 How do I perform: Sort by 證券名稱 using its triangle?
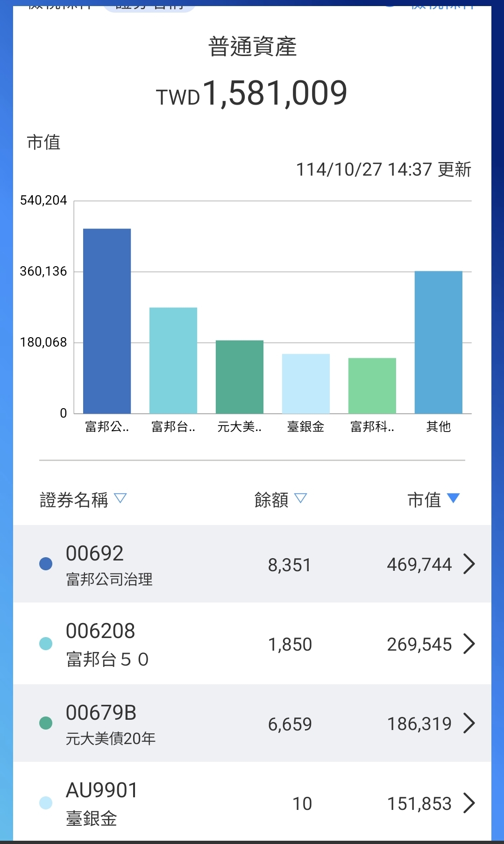[121, 498]
